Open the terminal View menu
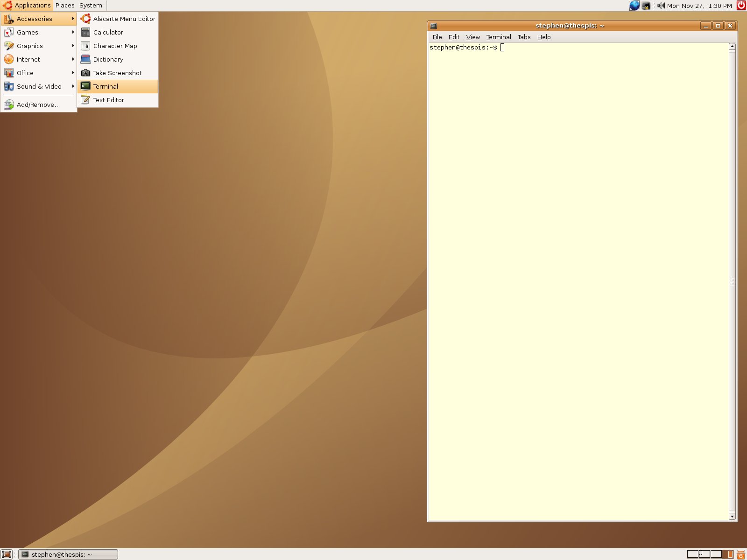This screenshot has width=747, height=560. tap(473, 37)
